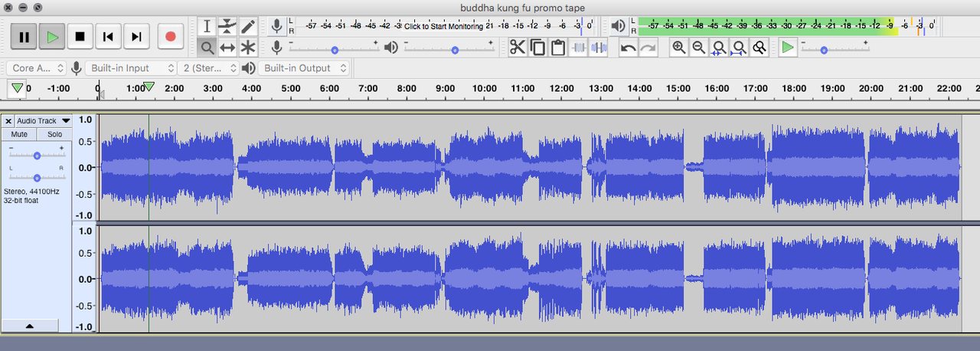
Task: Click Fit project to width icon
Action: point(739,48)
